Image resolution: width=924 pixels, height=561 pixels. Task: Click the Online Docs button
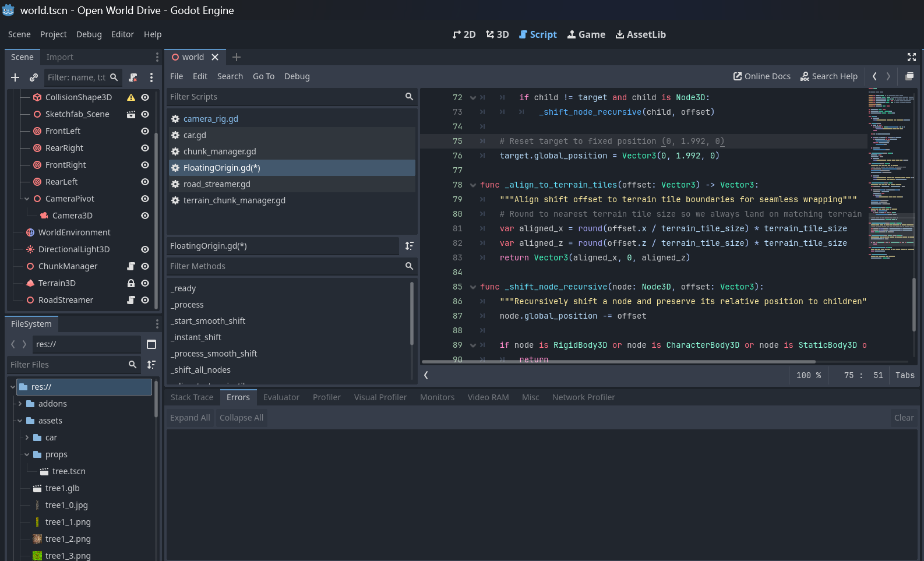761,76
